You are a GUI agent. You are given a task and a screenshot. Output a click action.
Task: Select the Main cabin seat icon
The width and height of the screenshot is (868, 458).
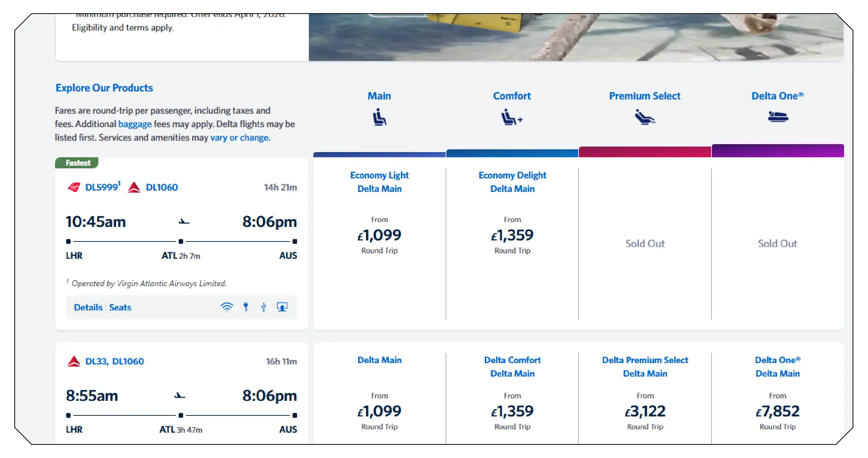click(379, 118)
